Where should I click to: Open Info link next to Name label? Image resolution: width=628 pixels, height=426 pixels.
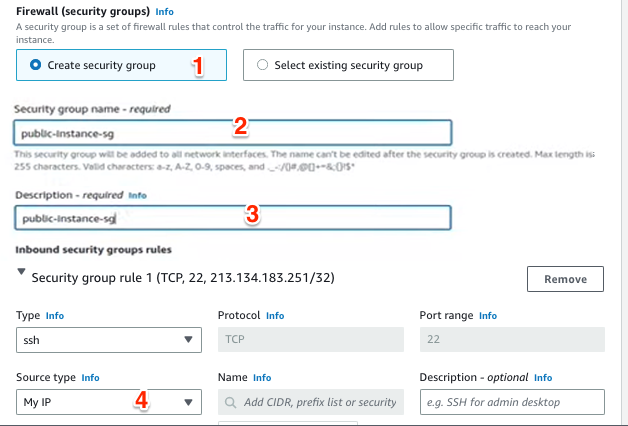click(x=262, y=378)
